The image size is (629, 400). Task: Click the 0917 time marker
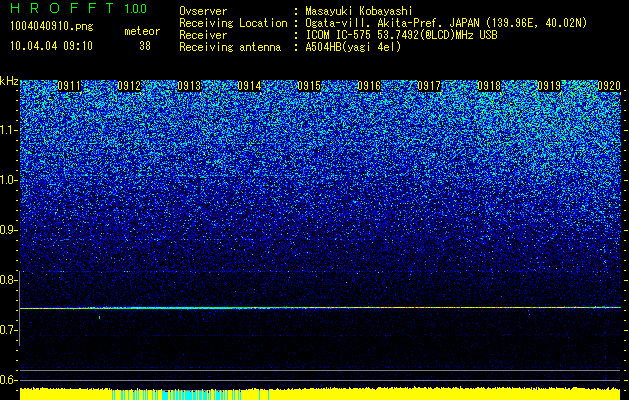click(x=429, y=86)
